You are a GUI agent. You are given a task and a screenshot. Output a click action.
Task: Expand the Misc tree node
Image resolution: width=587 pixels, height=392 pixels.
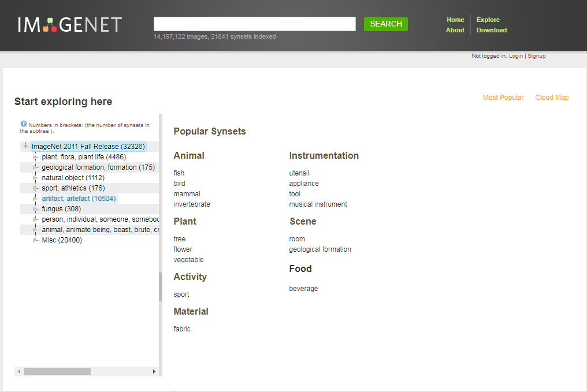(36, 240)
